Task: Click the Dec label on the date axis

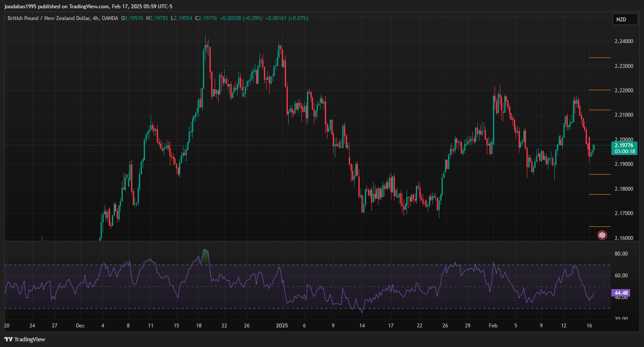Action: (x=80, y=326)
